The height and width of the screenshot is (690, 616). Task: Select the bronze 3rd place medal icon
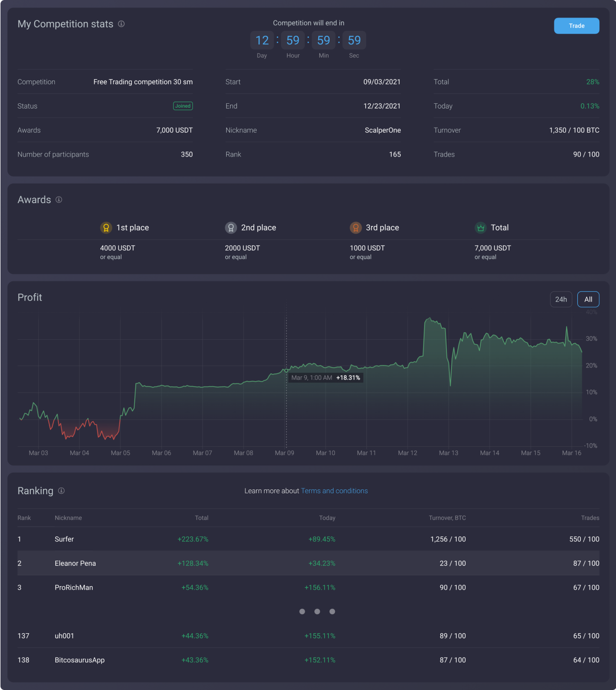click(x=355, y=227)
